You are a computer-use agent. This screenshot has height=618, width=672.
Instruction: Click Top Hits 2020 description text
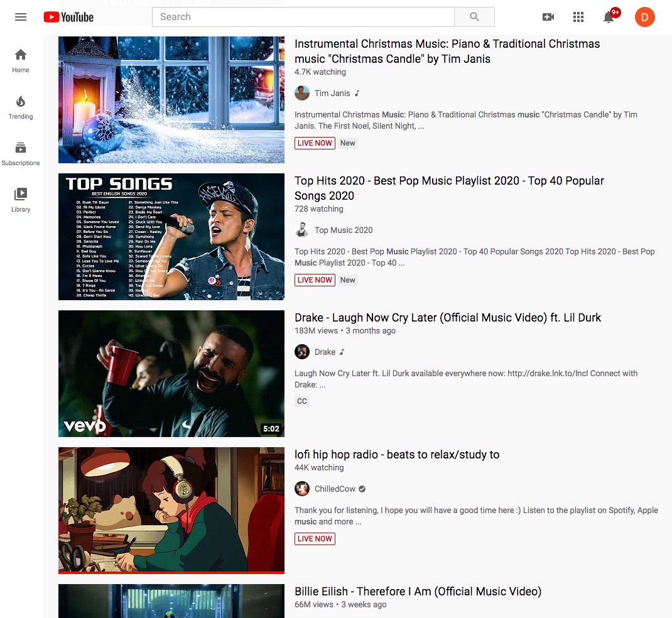[x=474, y=257]
